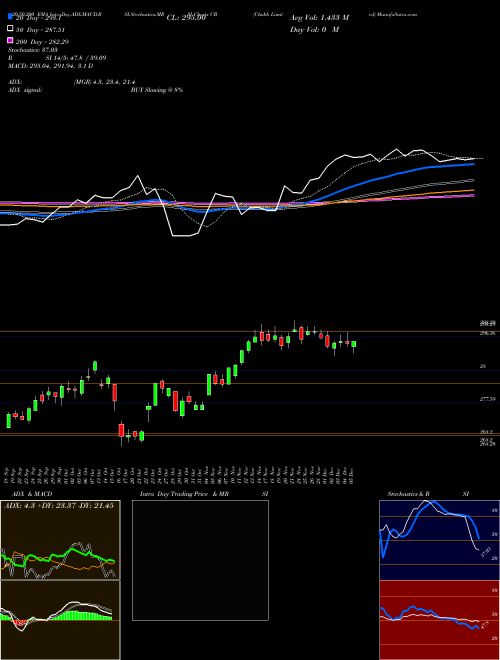The height and width of the screenshot is (660, 500).
Task: Click the Intra Day Trading Price title
Action: pos(174,494)
